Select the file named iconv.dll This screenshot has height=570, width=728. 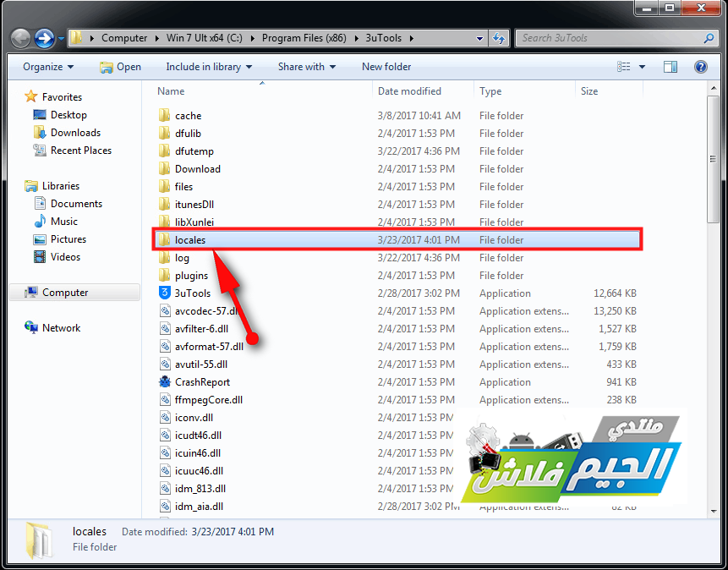pos(194,418)
